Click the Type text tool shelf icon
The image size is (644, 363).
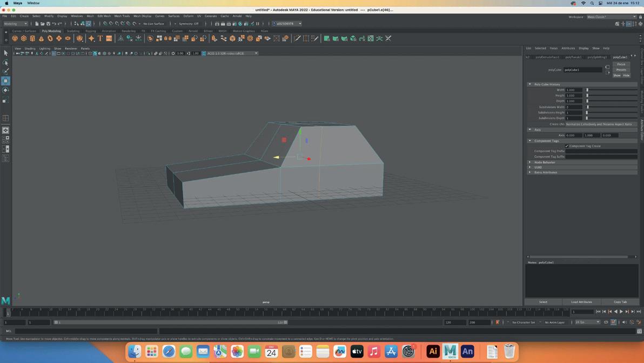(x=100, y=38)
